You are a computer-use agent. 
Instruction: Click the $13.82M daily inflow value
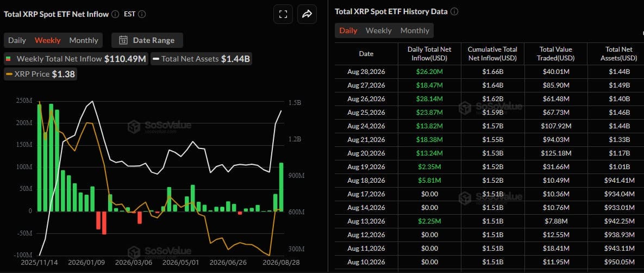(x=430, y=126)
